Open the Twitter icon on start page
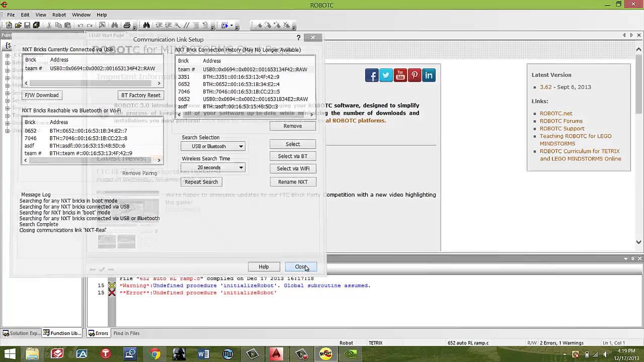Viewport: 644px width, 362px height. tap(386, 75)
